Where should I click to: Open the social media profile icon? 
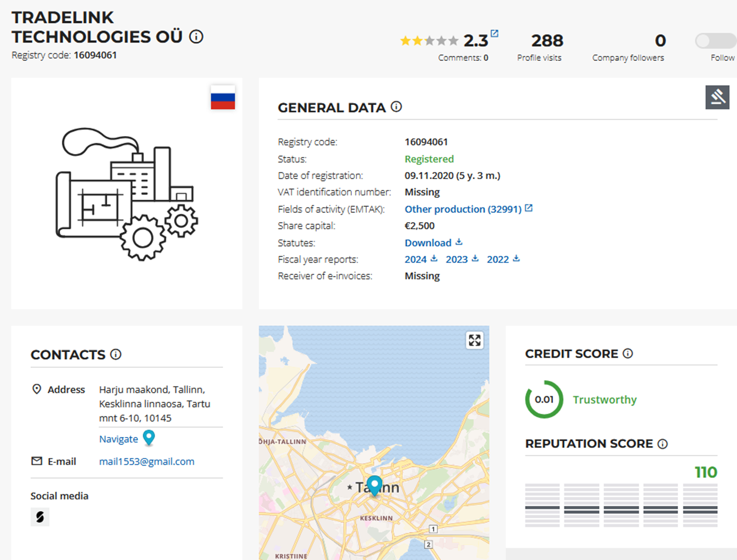click(40, 517)
